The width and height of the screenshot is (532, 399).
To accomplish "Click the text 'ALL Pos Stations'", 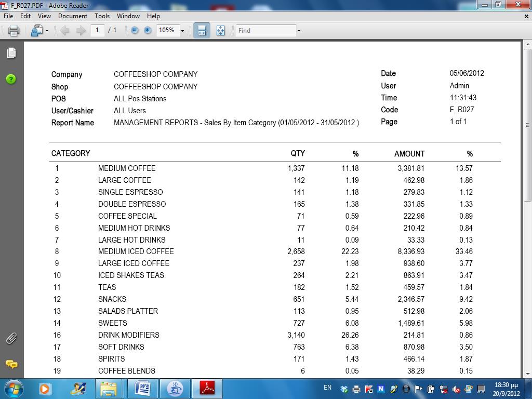I will coord(140,99).
